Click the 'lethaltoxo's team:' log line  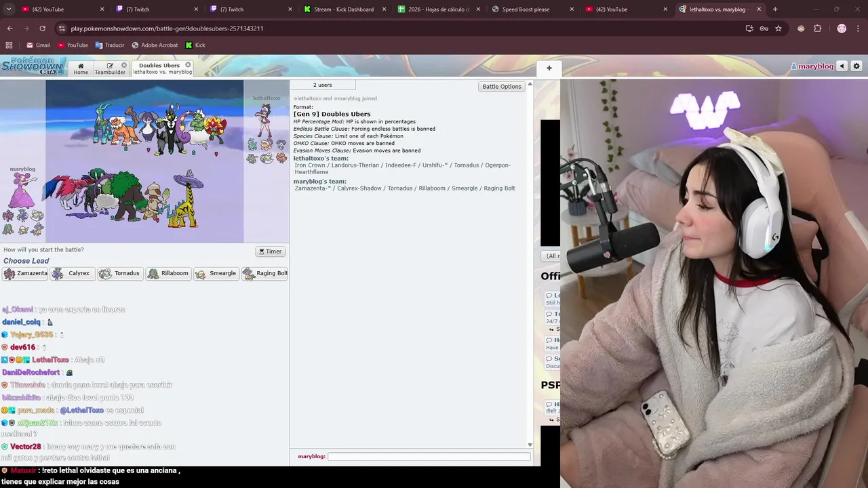click(x=321, y=158)
